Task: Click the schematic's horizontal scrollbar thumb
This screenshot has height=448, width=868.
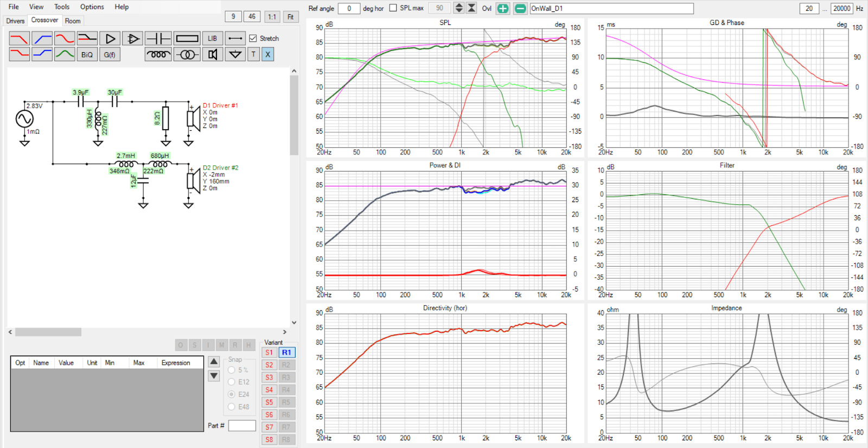Action: point(48,332)
